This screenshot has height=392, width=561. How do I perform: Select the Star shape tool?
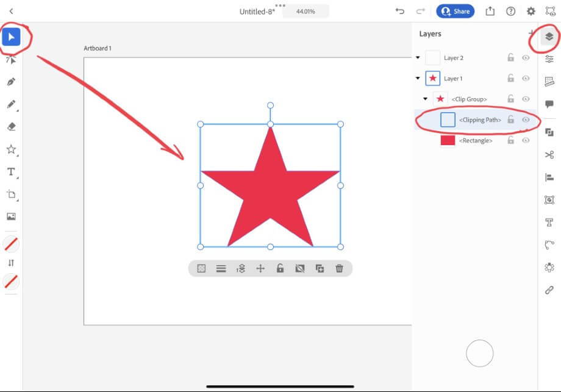point(11,149)
